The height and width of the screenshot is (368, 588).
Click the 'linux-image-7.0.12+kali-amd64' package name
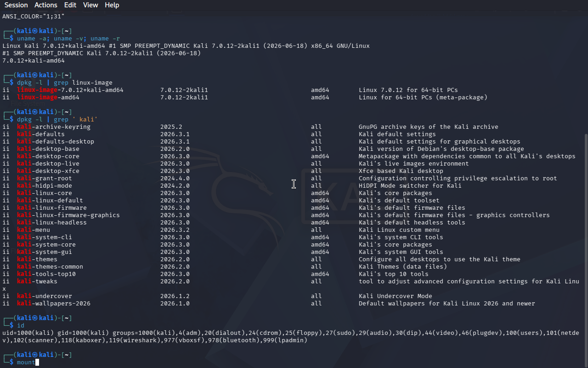[x=70, y=90]
